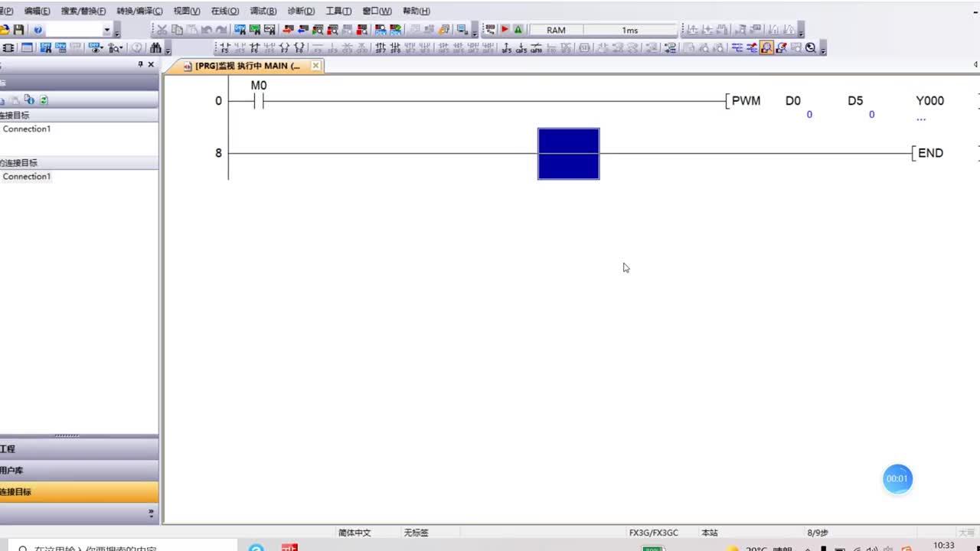Click the Stop monitoring icon
Viewport: 980px width, 551px height.
coord(332,30)
